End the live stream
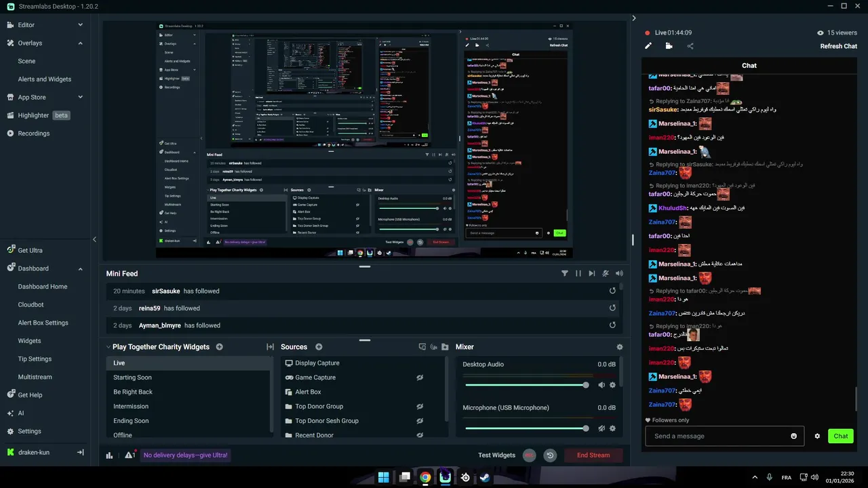Screen dimensions: 868x488 tap(593, 455)
